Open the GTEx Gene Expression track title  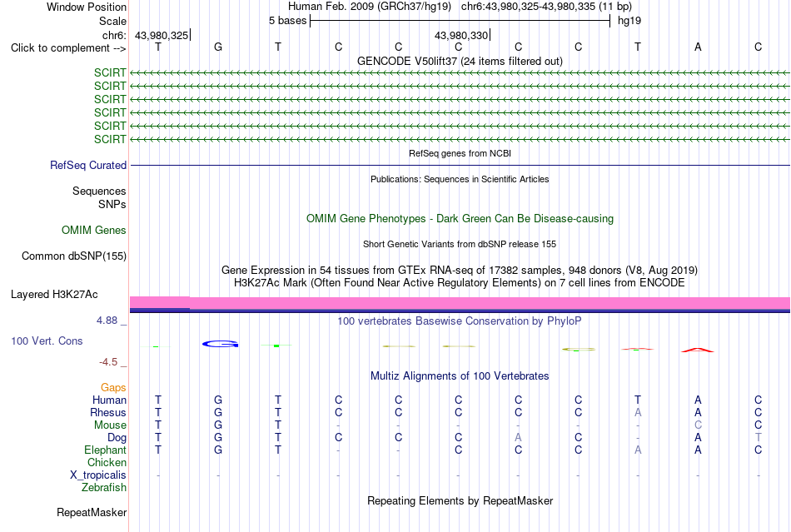pos(460,271)
